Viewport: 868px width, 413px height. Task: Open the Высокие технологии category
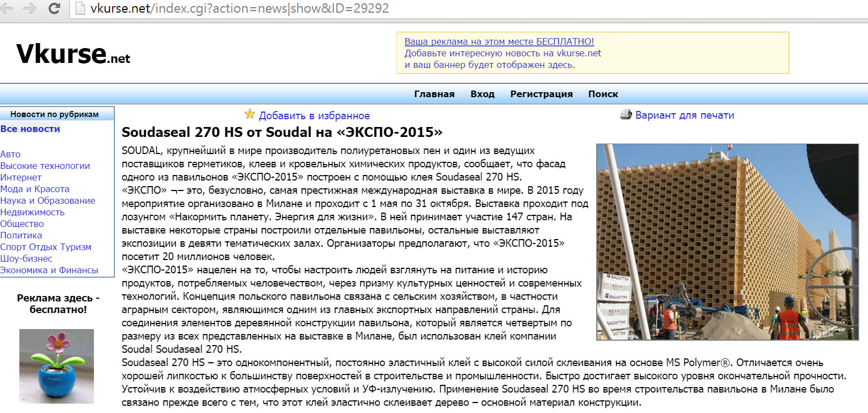tap(45, 166)
